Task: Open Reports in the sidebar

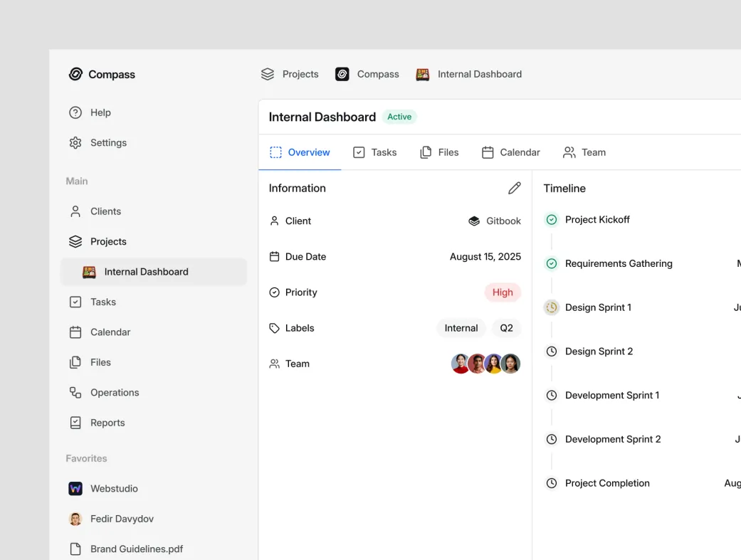Action: pos(107,423)
